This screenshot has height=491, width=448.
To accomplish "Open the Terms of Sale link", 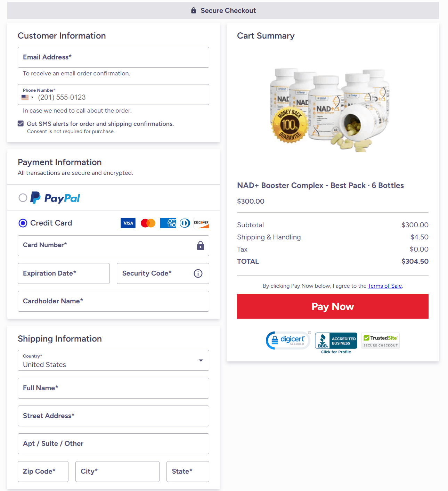I will coord(385,286).
